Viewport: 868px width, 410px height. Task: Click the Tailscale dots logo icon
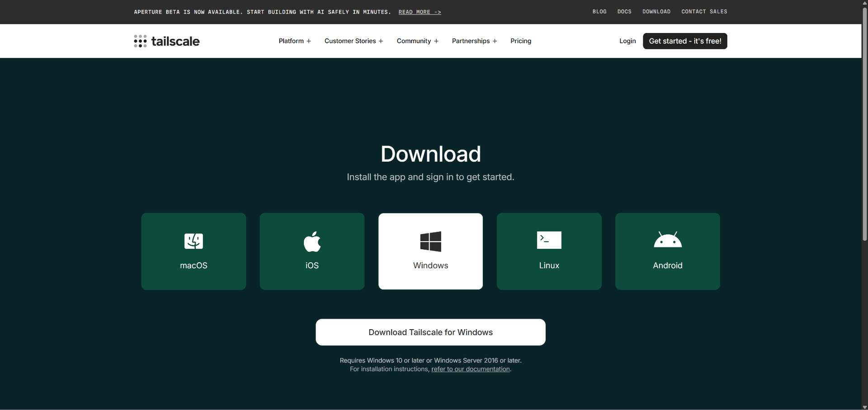(140, 41)
